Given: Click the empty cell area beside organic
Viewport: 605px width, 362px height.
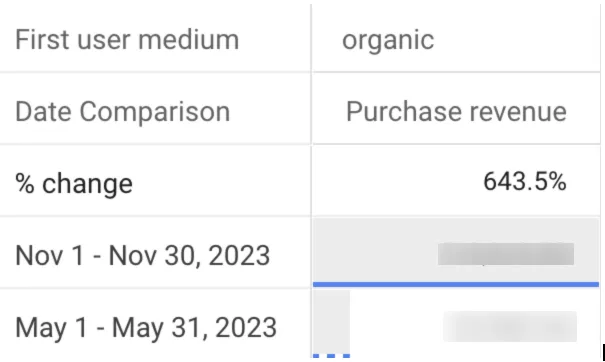Looking at the screenshot, I should [x=517, y=40].
